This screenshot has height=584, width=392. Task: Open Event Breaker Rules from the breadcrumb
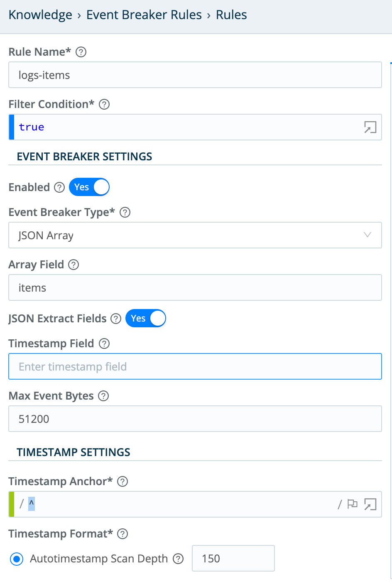tap(143, 15)
